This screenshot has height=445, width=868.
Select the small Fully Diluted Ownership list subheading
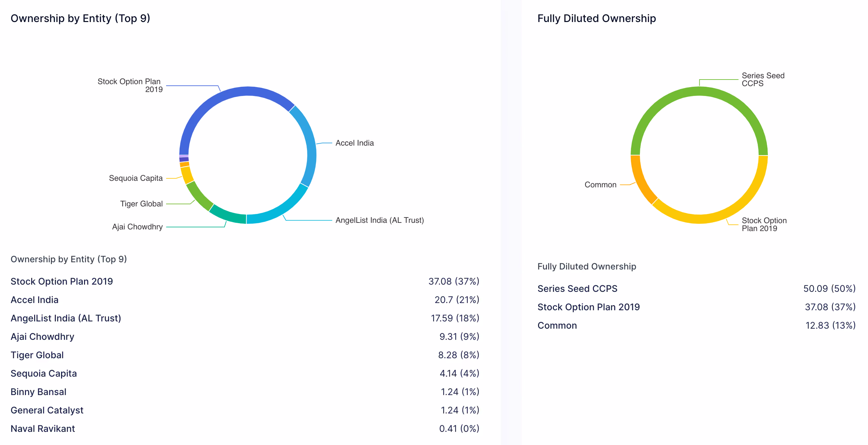click(586, 267)
